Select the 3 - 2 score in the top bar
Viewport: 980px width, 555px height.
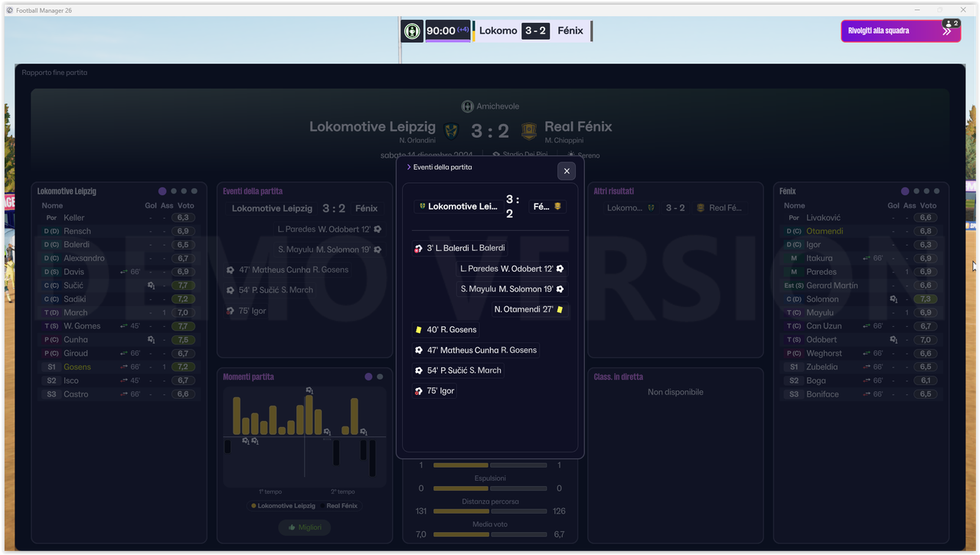(535, 31)
